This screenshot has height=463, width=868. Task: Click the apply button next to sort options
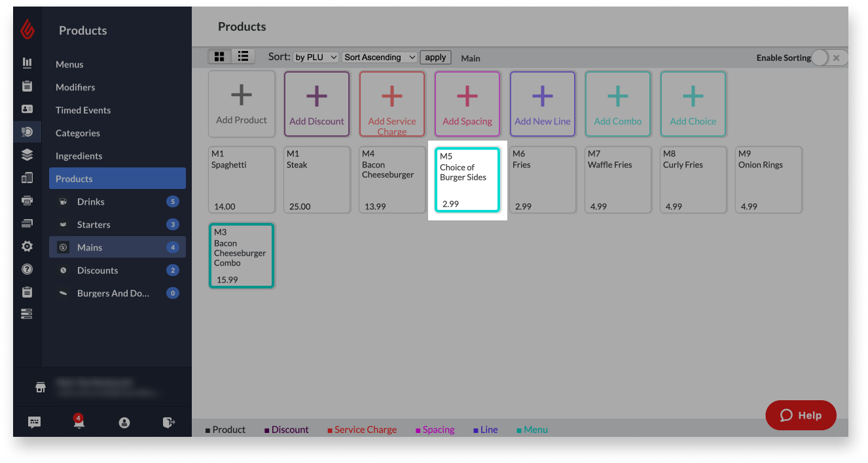click(435, 57)
